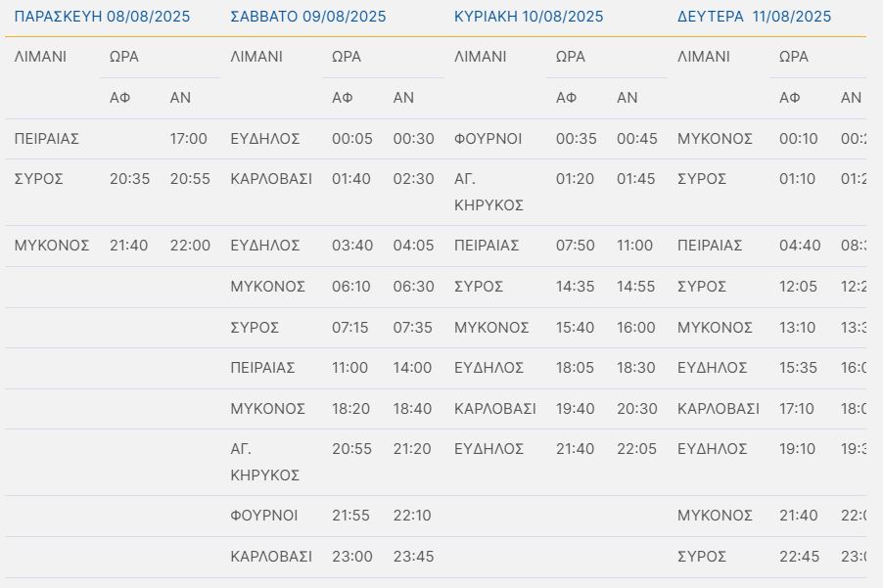883x588 pixels.
Task: Select the ΑΦ sub-header under Saturday
Action: pyautogui.click(x=343, y=98)
